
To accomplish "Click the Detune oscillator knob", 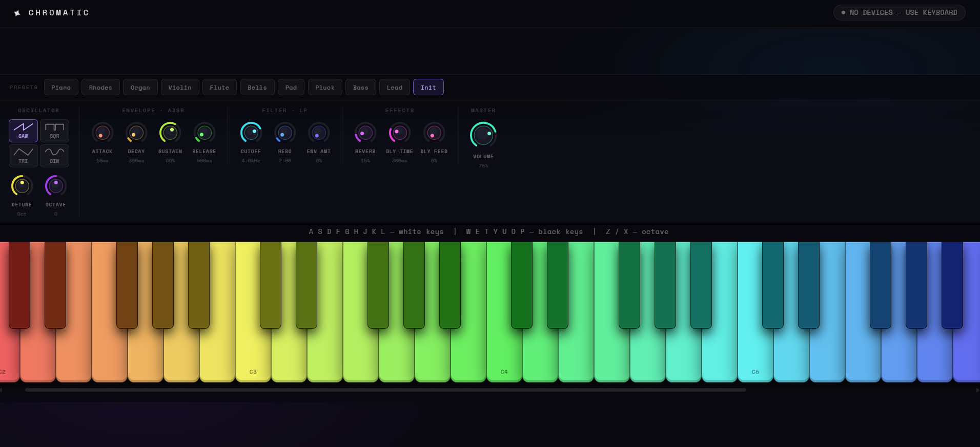I will (22, 186).
